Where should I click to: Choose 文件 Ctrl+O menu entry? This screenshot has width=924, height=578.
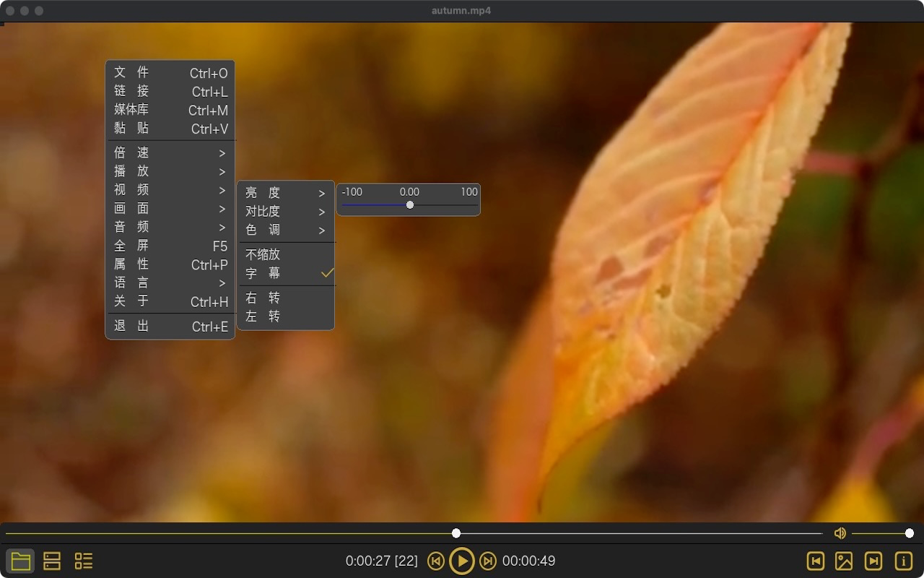tap(170, 72)
